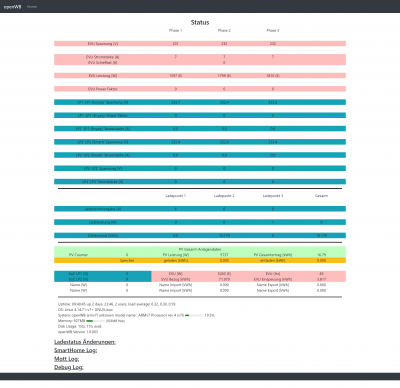
Task: Click the EVU Leistung Phase 2 value
Action: (x=224, y=76)
